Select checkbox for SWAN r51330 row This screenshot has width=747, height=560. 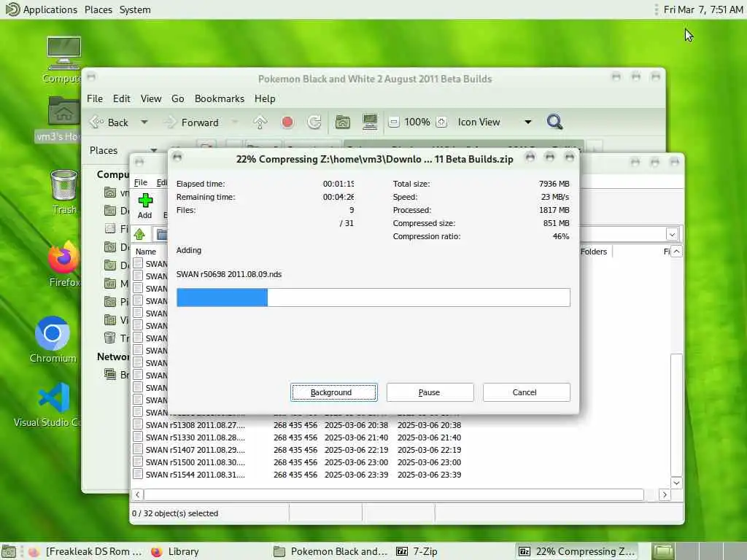(138, 437)
